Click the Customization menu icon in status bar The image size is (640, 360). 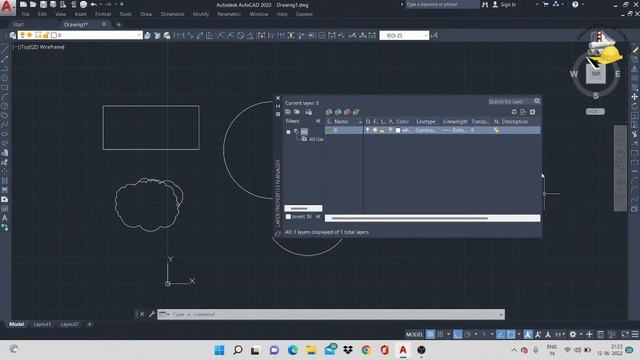click(x=635, y=334)
